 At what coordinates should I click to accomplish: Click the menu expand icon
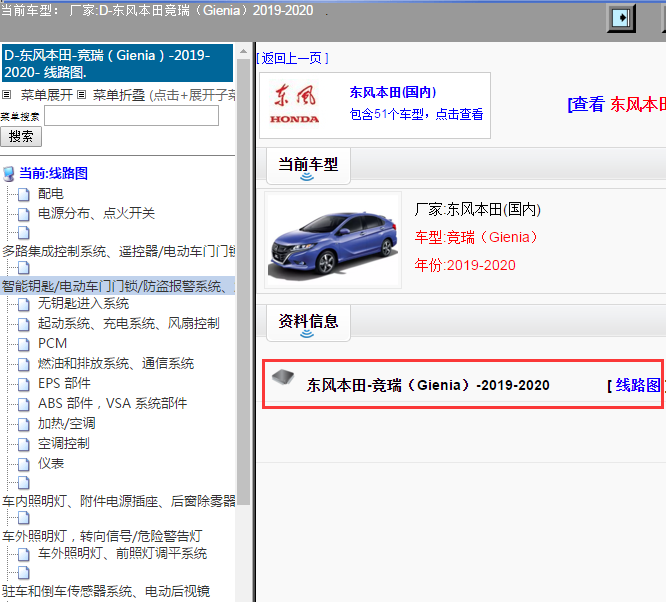coord(6,95)
